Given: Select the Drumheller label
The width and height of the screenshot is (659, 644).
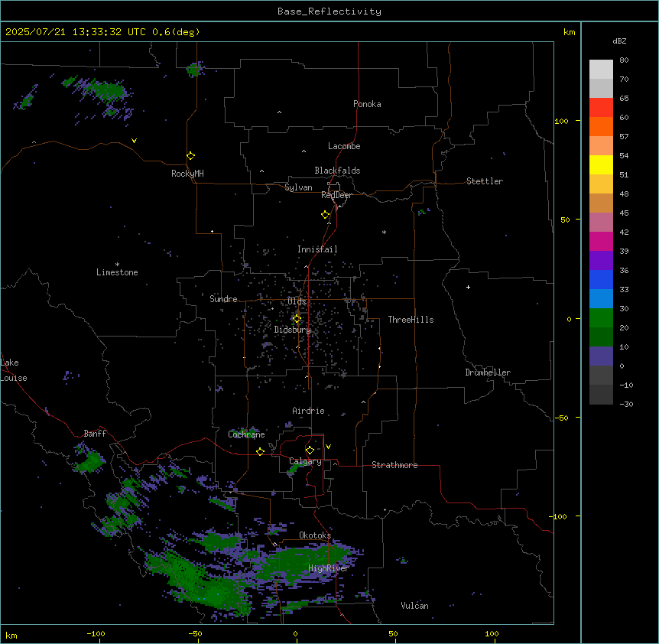Looking at the screenshot, I should 488,372.
